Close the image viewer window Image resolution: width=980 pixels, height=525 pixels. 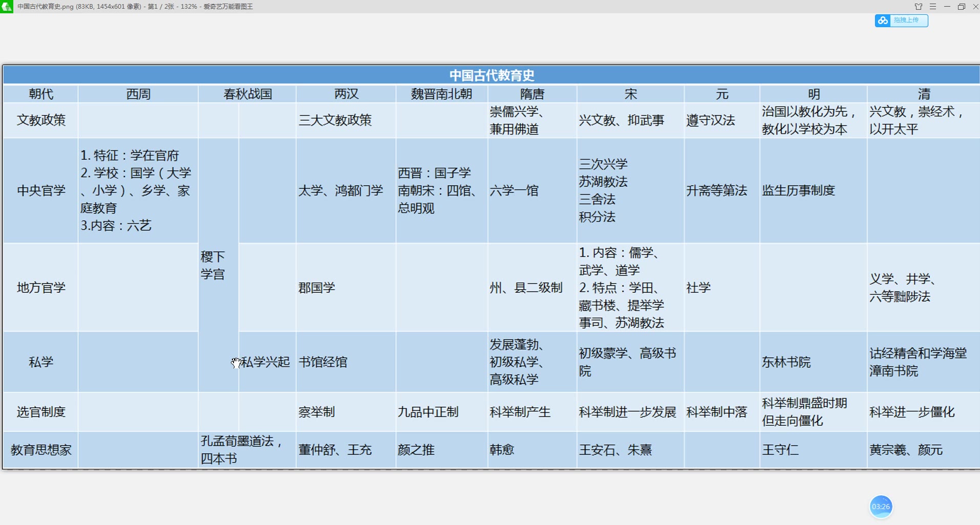point(975,7)
